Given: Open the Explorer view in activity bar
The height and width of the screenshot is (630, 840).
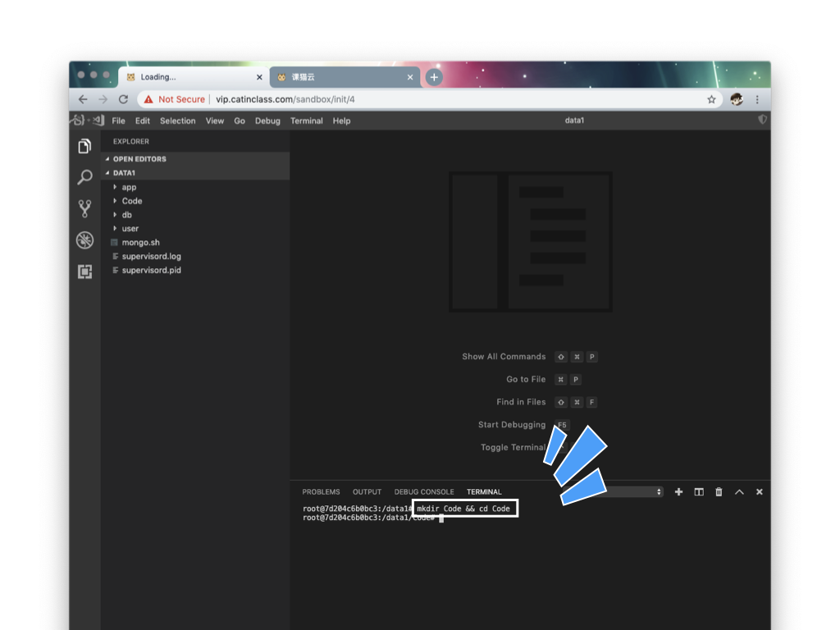Looking at the screenshot, I should tap(84, 147).
